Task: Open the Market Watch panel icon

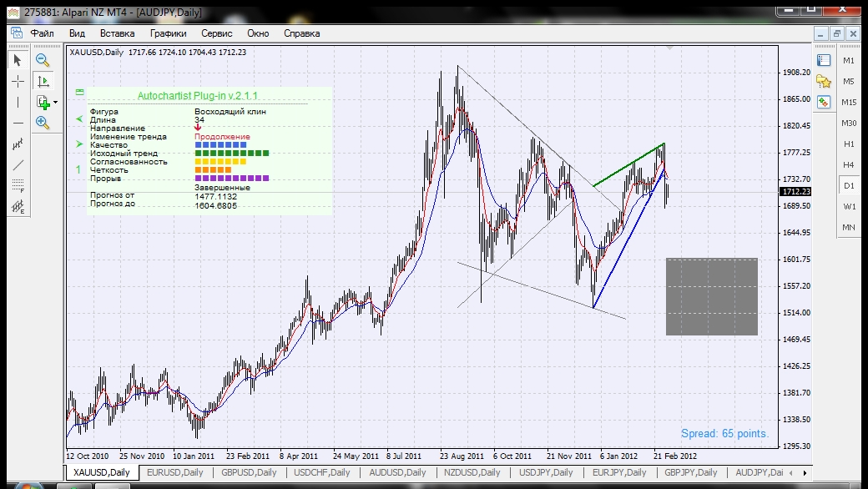Action: click(x=824, y=60)
